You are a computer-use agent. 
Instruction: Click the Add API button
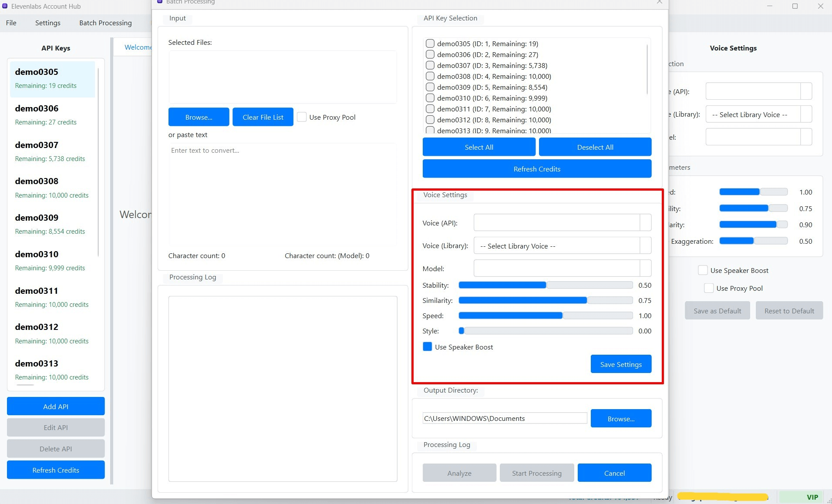[56, 407]
